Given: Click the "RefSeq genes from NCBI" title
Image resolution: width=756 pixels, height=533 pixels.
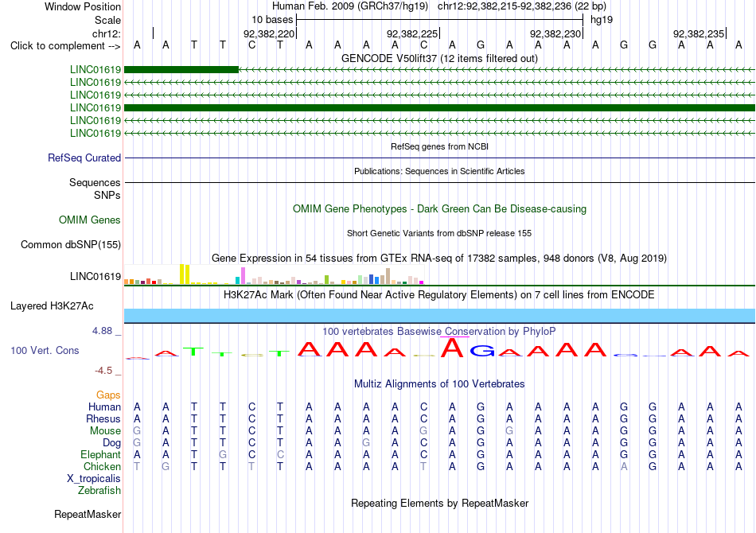Looking at the screenshot, I should (439, 146).
